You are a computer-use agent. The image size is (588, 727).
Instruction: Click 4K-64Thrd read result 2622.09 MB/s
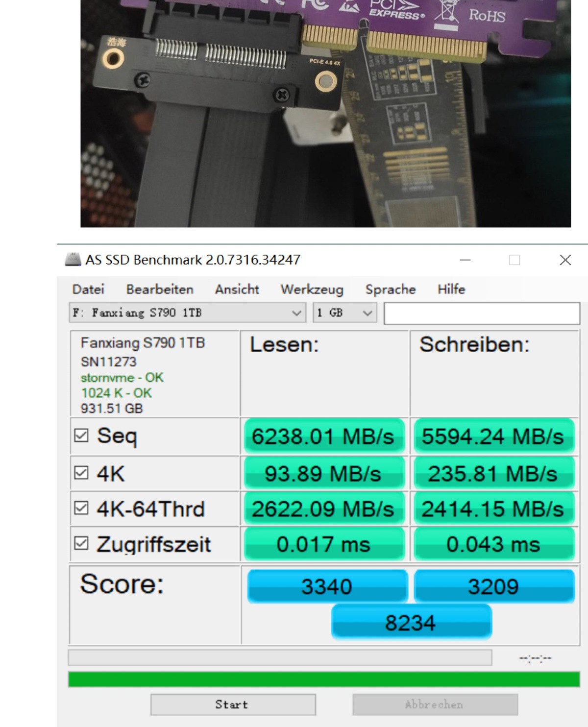[x=324, y=509]
